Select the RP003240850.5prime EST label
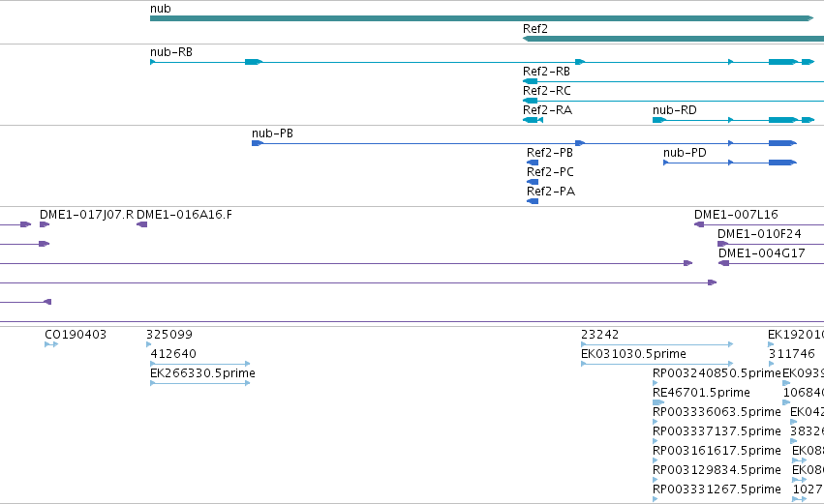 pyautogui.click(x=717, y=373)
